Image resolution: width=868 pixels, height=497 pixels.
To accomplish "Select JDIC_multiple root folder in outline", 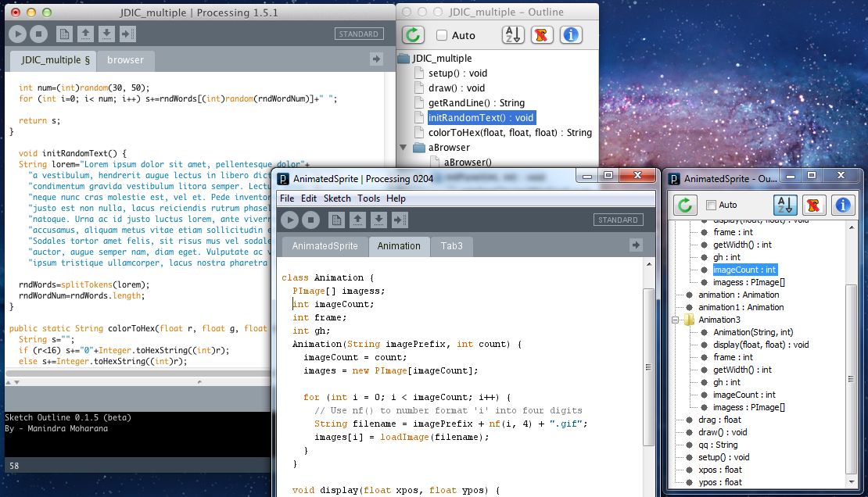I will pos(442,58).
